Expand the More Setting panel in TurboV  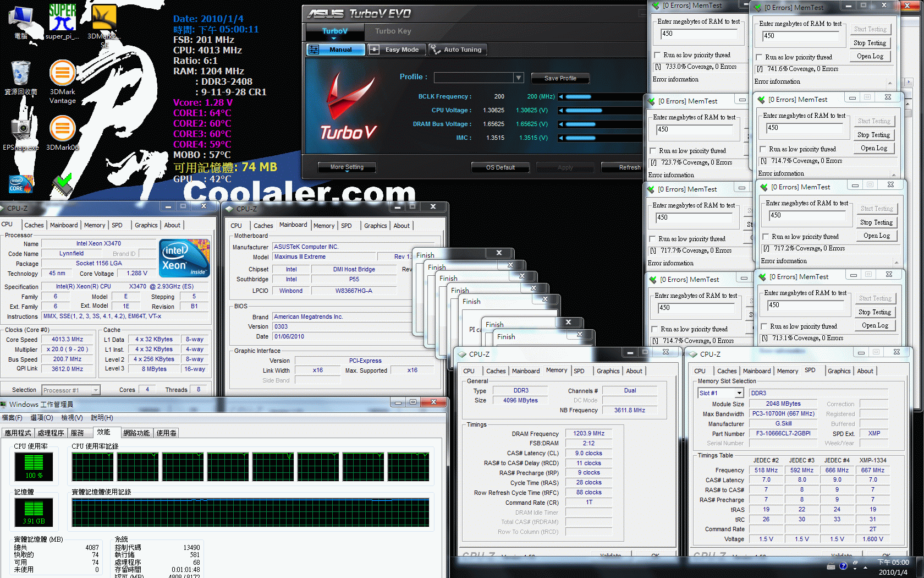click(x=347, y=167)
